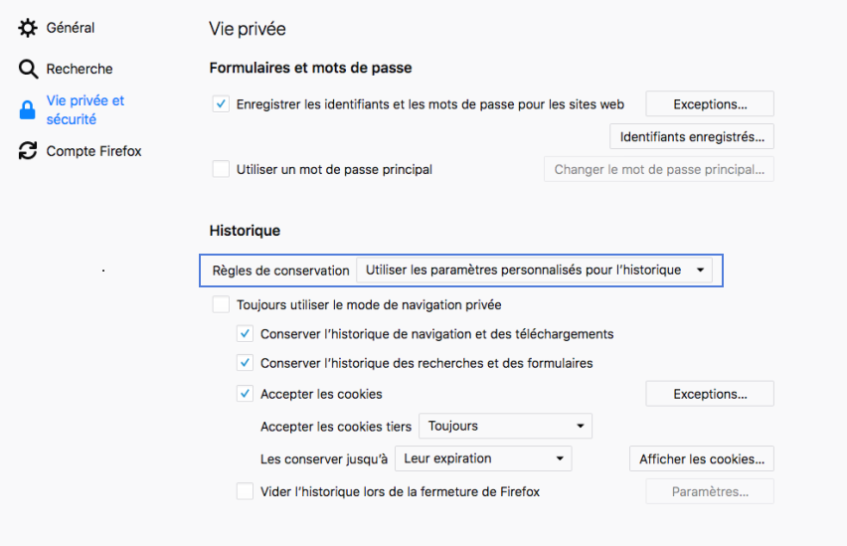The image size is (847, 546).
Task: Toggle 'Conserver l'historique de navigation' checkbox
Action: [x=245, y=334]
